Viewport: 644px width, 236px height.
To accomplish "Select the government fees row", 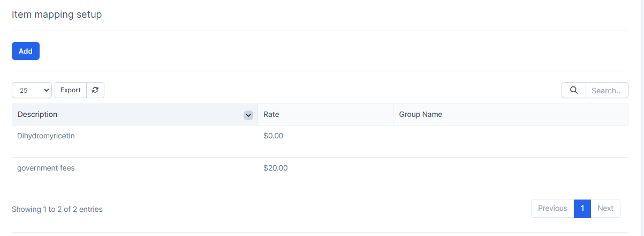I will pos(46,168).
